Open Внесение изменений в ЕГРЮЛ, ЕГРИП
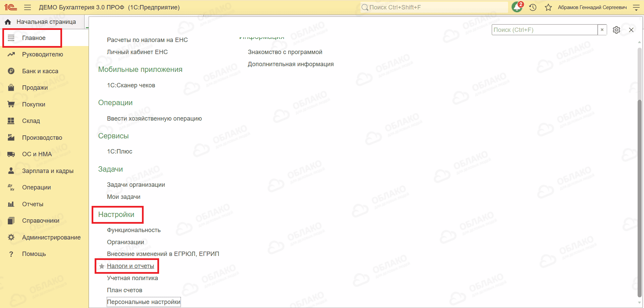The width and height of the screenshot is (644, 308). pos(163,254)
